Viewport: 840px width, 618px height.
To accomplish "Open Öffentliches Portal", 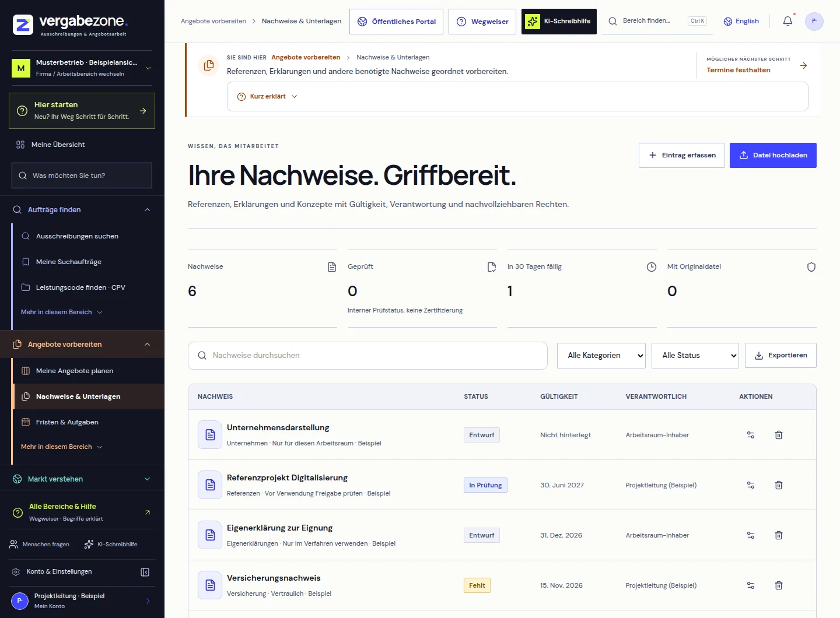I will (x=396, y=22).
